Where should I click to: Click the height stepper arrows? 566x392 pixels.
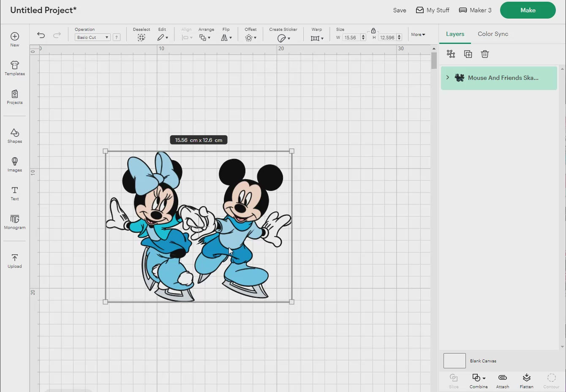399,38
